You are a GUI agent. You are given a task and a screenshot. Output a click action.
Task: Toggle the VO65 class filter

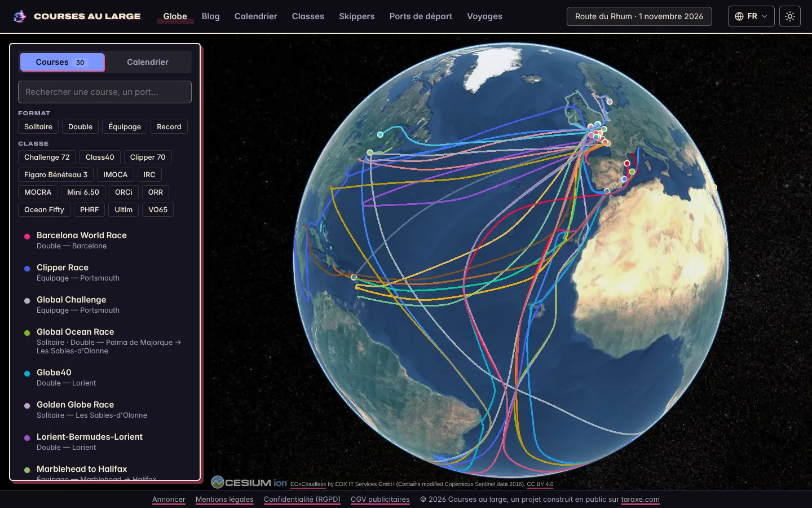click(158, 210)
